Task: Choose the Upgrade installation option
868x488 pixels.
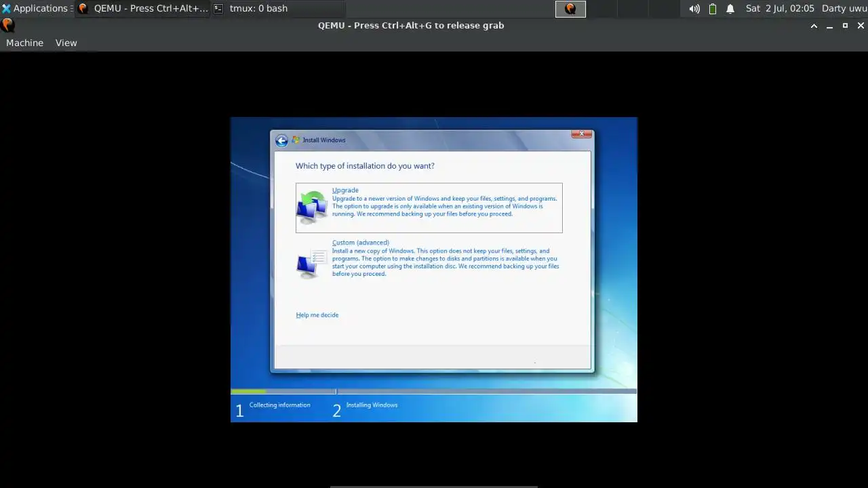Action: click(x=429, y=207)
